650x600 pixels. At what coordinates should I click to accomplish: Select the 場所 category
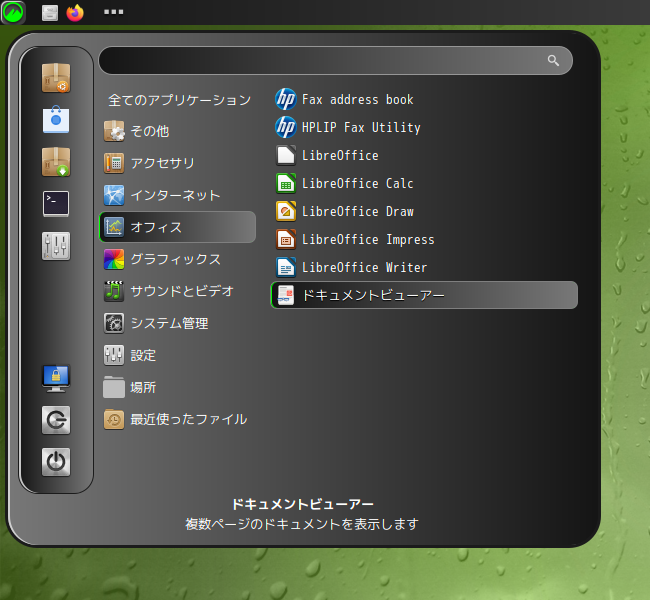(x=178, y=387)
